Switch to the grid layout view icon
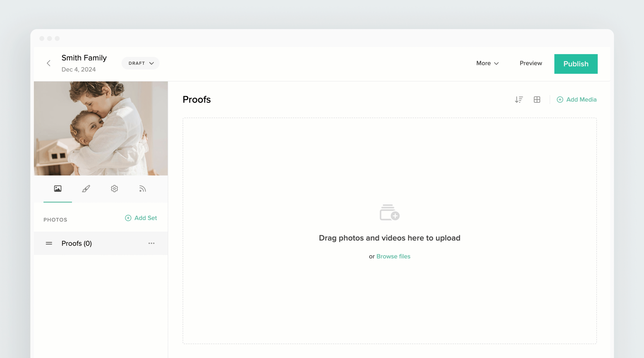 click(x=537, y=100)
